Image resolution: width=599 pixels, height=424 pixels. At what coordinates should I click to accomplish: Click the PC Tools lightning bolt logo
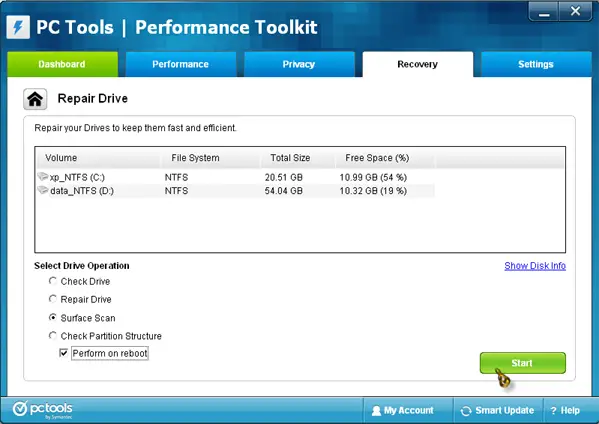(x=18, y=27)
